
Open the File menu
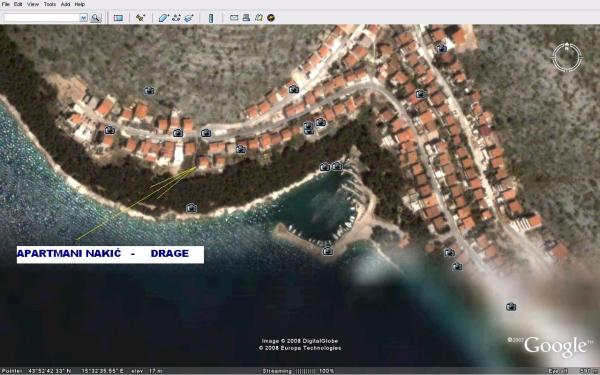tap(5, 4)
